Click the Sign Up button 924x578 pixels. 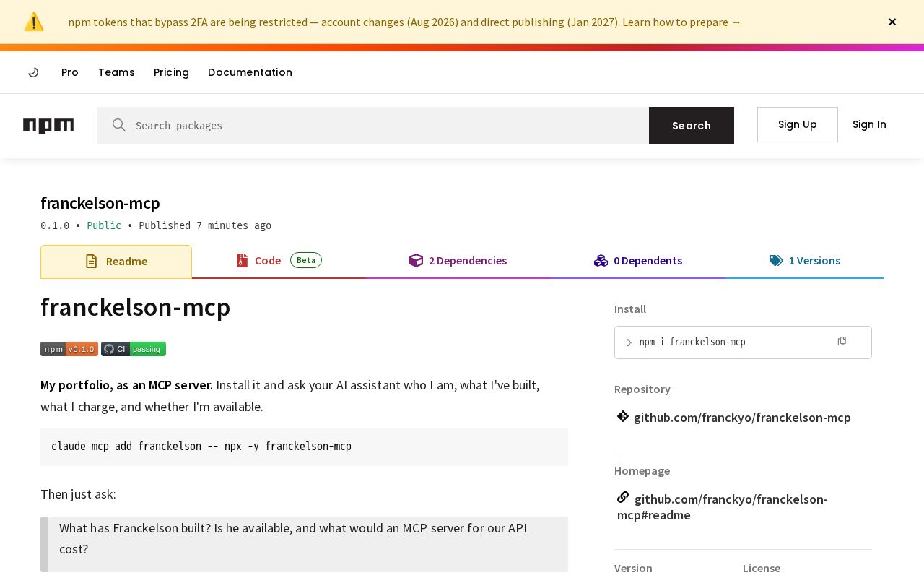point(798,124)
